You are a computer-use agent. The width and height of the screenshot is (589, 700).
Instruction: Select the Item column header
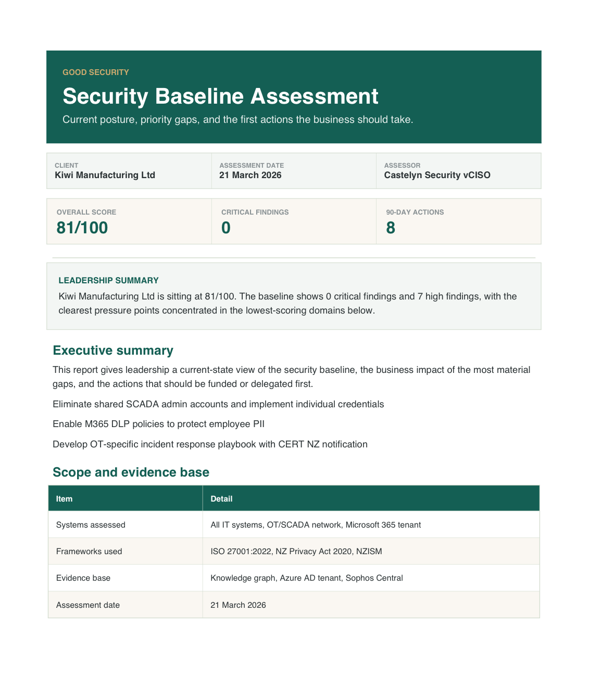coord(65,498)
